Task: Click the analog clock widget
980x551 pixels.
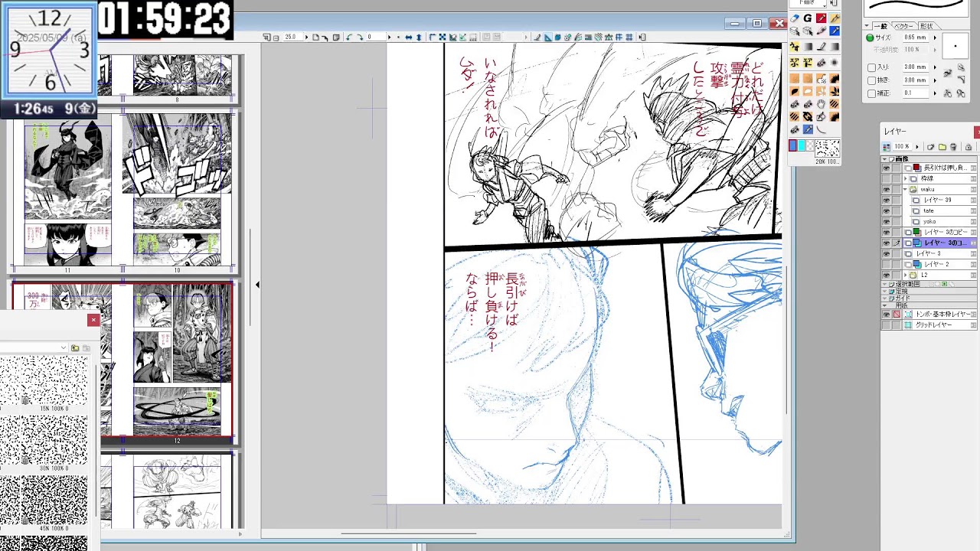Action: (49, 50)
